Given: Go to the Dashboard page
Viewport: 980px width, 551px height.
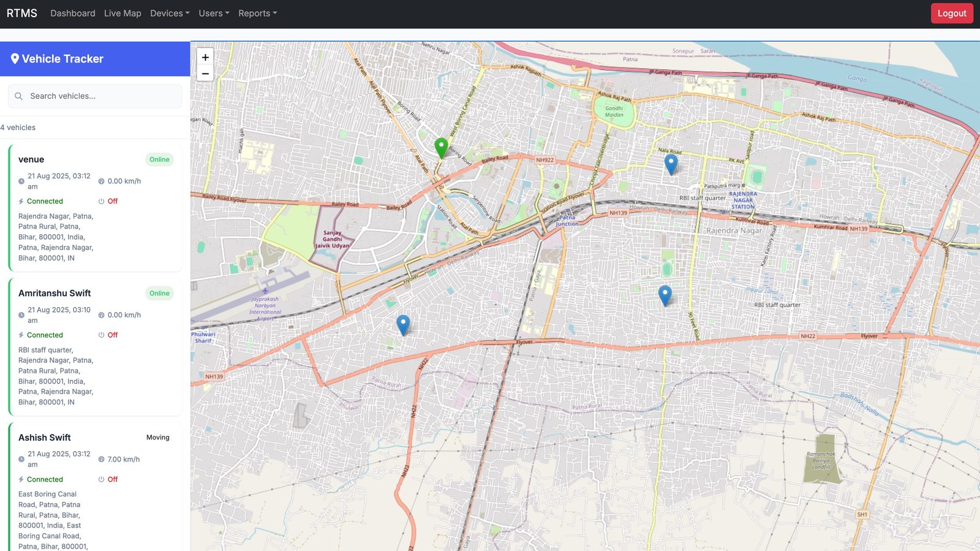Looking at the screenshot, I should coord(73,13).
